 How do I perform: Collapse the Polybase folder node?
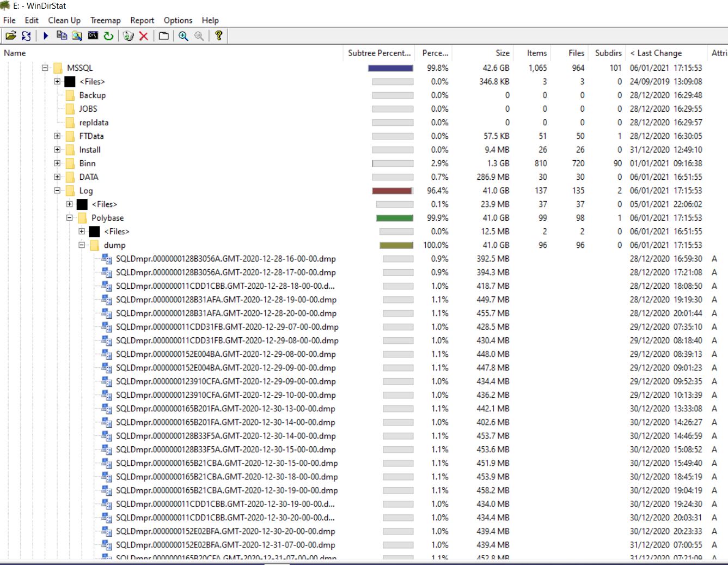pyautogui.click(x=70, y=218)
